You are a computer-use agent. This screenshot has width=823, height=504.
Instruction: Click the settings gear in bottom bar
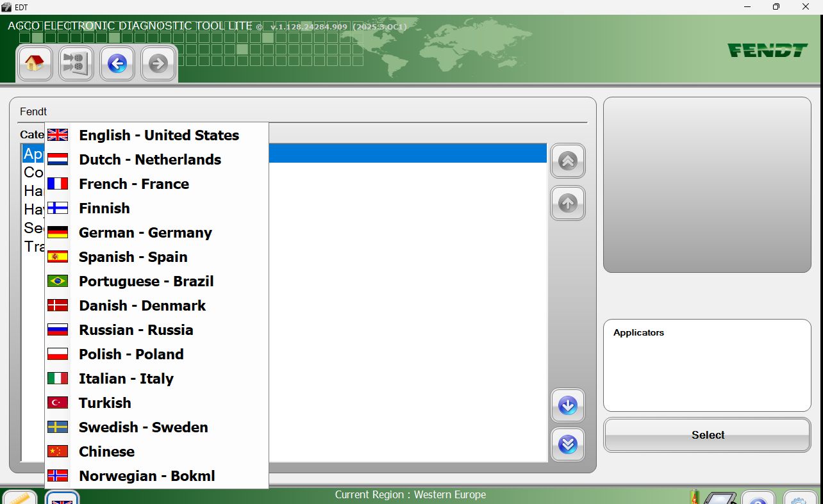tap(800, 498)
